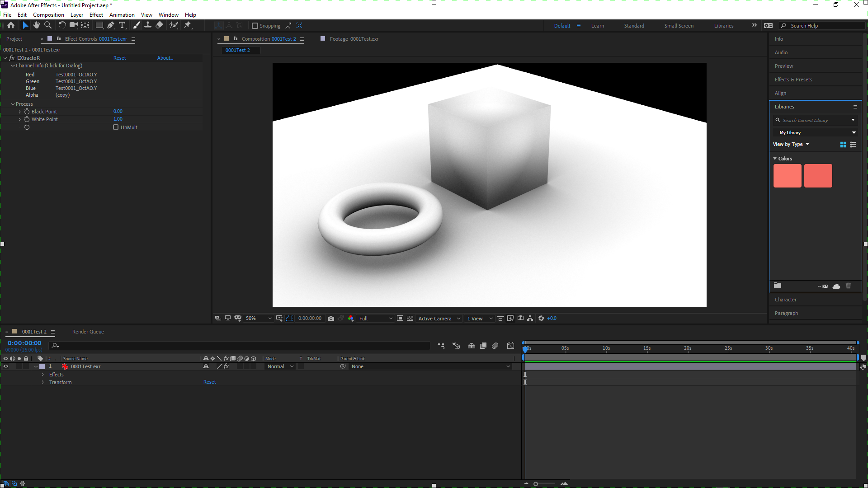Screen dimensions: 868x488
Task: Expand the Transform properties in timeline
Action: tap(43, 382)
